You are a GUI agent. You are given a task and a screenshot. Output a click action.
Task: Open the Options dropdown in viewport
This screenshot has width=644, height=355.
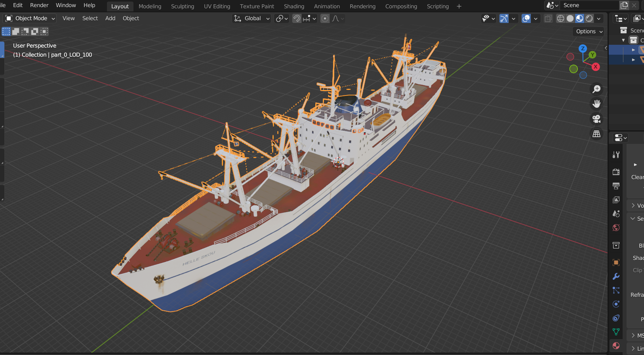(589, 31)
